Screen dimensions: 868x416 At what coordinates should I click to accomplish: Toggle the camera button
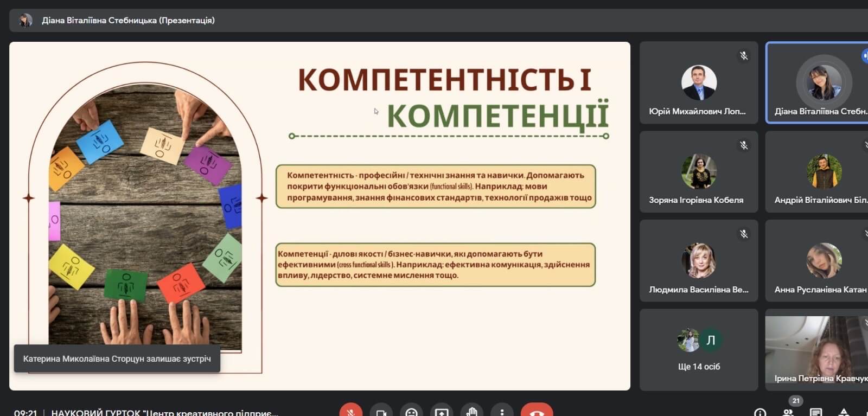381,411
